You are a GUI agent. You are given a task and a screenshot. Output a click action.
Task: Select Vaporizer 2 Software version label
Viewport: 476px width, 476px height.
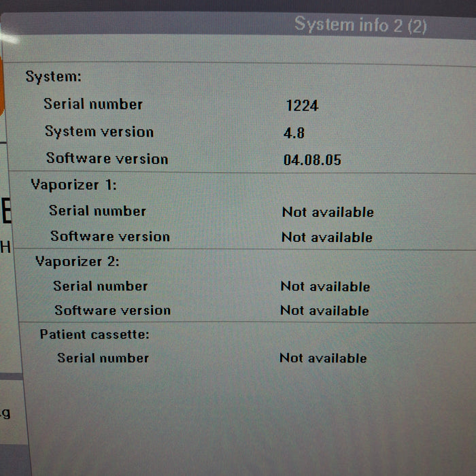pos(112,311)
